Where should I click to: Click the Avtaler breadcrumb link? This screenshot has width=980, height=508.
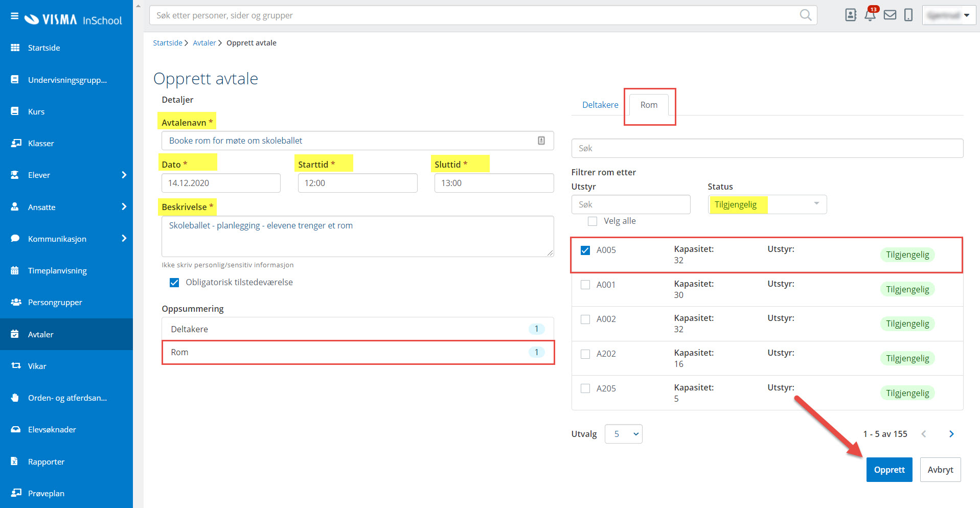[x=204, y=43]
